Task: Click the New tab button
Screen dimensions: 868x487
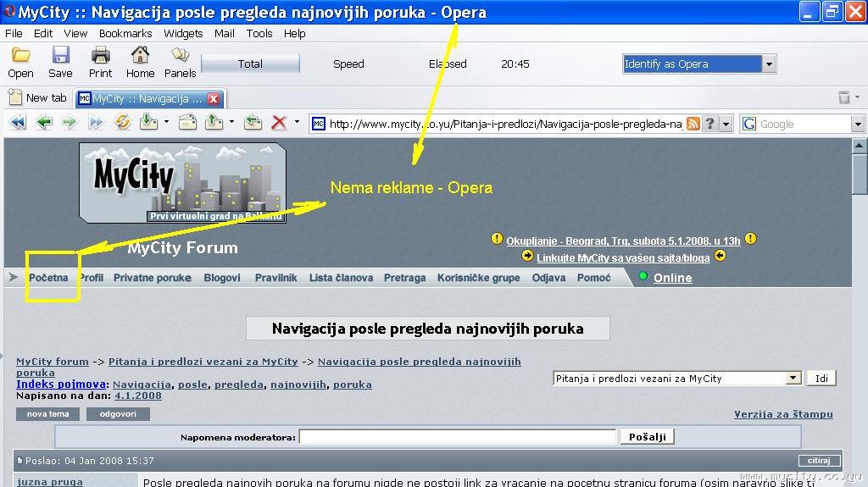Action: tap(37, 98)
